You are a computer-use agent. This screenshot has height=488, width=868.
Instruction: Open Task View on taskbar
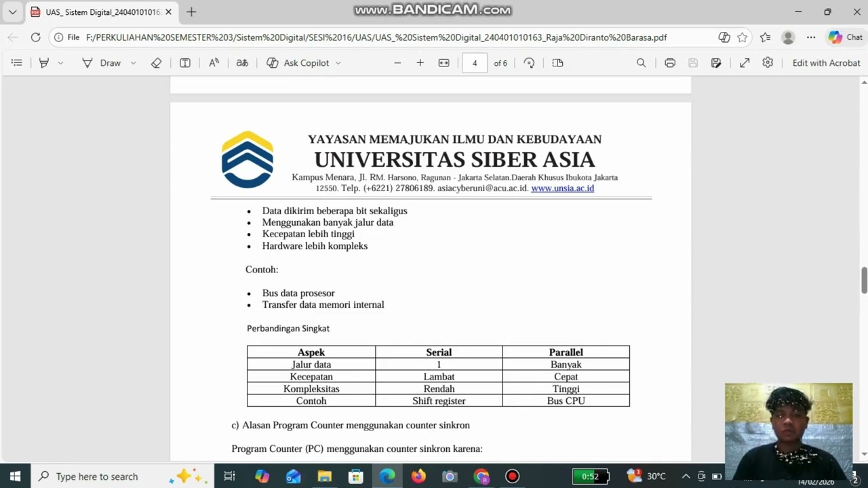[229, 476]
